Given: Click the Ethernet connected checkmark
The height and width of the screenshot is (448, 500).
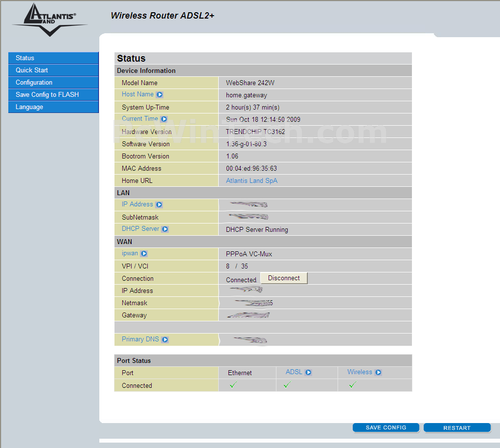Looking at the screenshot, I should (233, 385).
